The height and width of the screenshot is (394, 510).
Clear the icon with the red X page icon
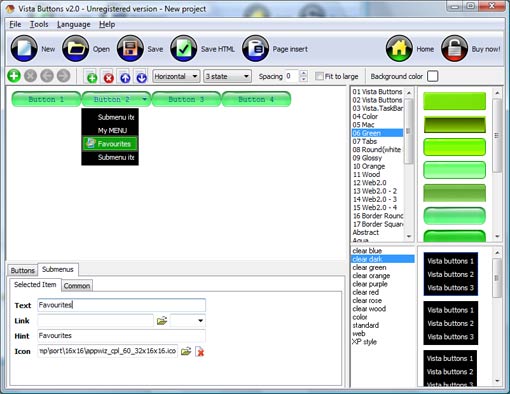click(199, 351)
